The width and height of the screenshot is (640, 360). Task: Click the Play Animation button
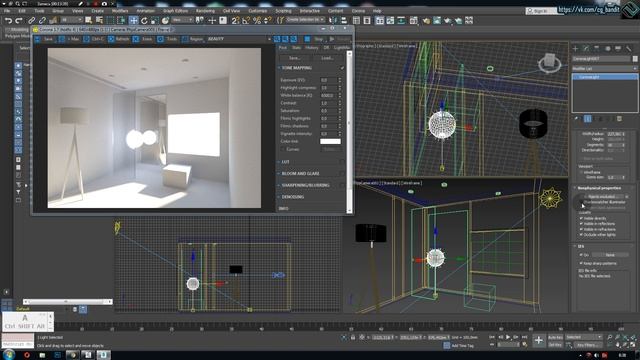[x=508, y=337]
